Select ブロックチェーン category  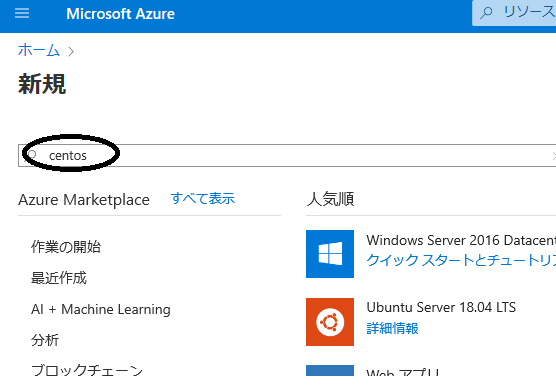[x=87, y=370]
